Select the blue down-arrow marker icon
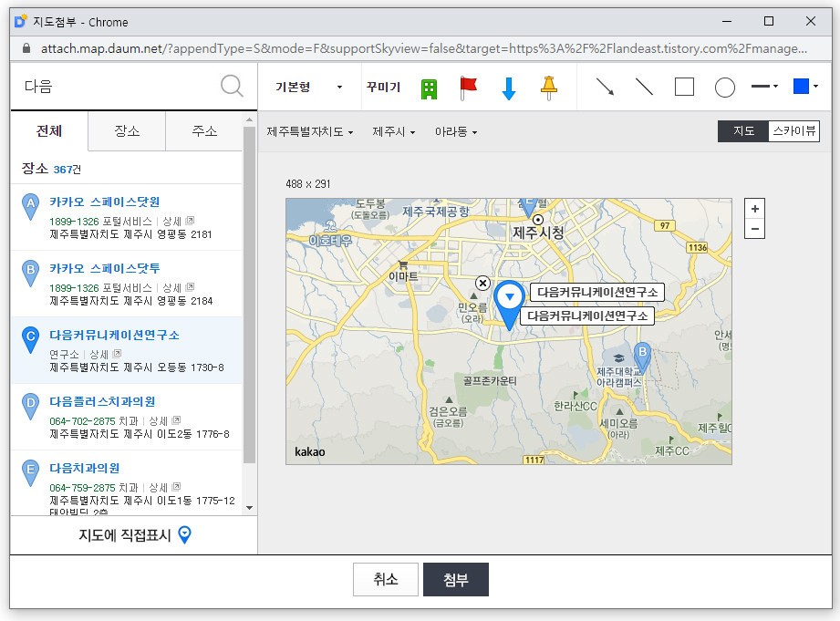Image resolution: width=840 pixels, height=621 pixels. [509, 88]
